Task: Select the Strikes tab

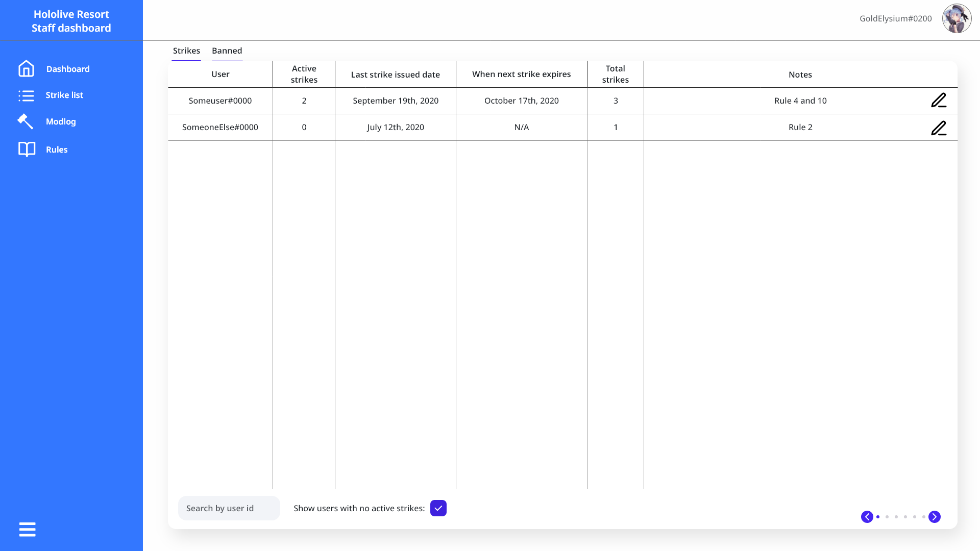Action: tap(186, 51)
